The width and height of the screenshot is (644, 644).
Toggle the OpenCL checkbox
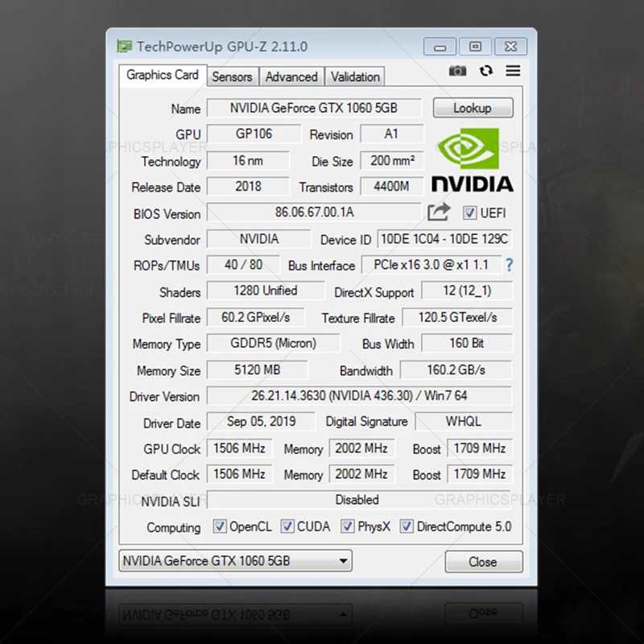(x=219, y=526)
